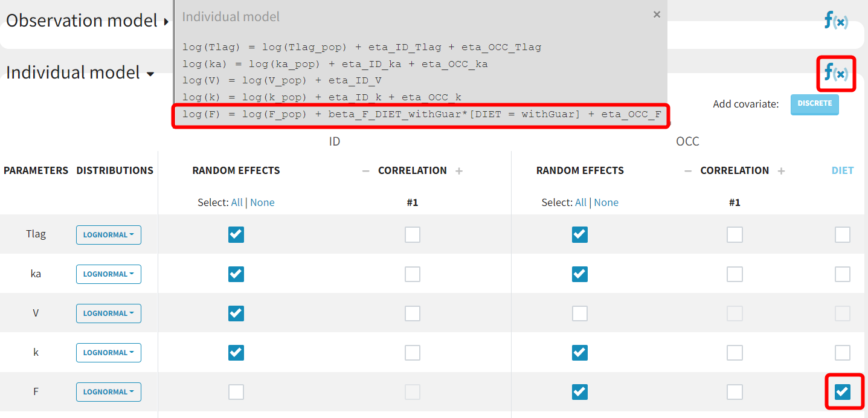Click plus icon beside OCC correlation
This screenshot has height=418, width=868.
tap(781, 171)
